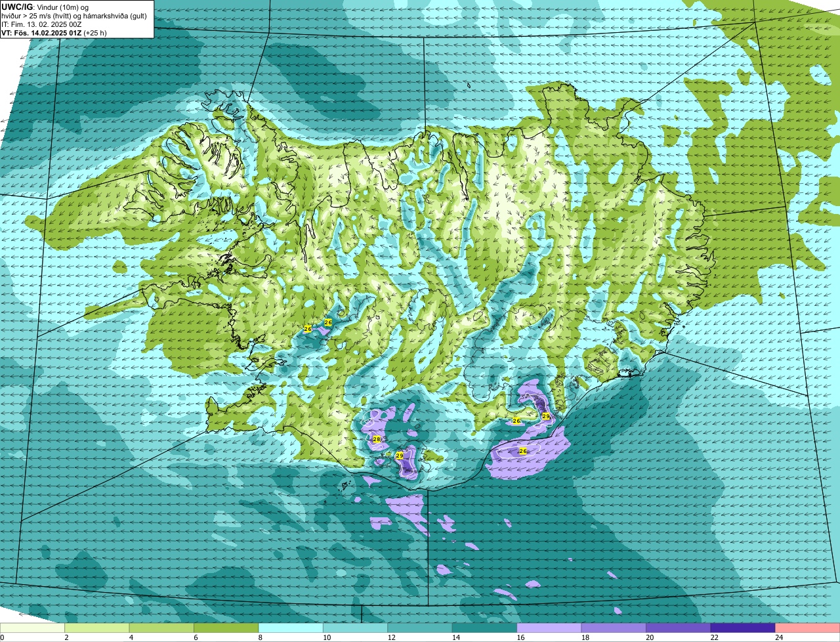Click the 18–20 m/s purple legend swatch
Image resolution: width=840 pixels, height=642 pixels.
[x=614, y=628]
